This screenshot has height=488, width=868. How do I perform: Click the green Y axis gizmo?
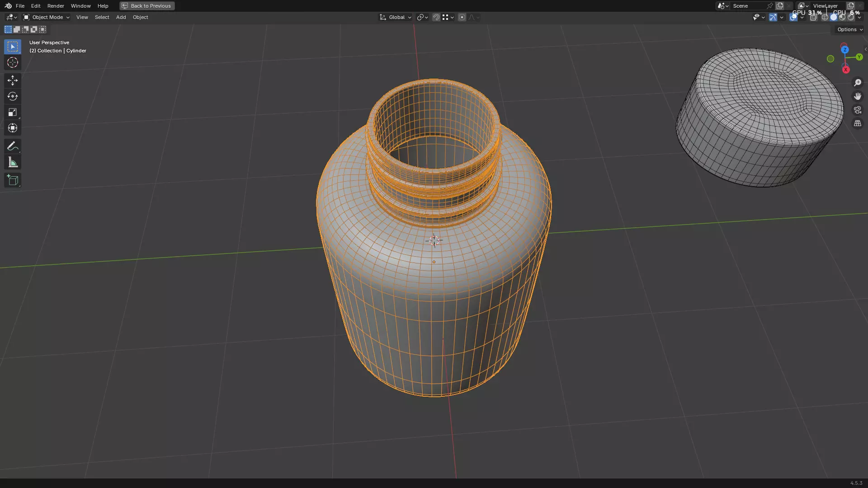tap(859, 57)
